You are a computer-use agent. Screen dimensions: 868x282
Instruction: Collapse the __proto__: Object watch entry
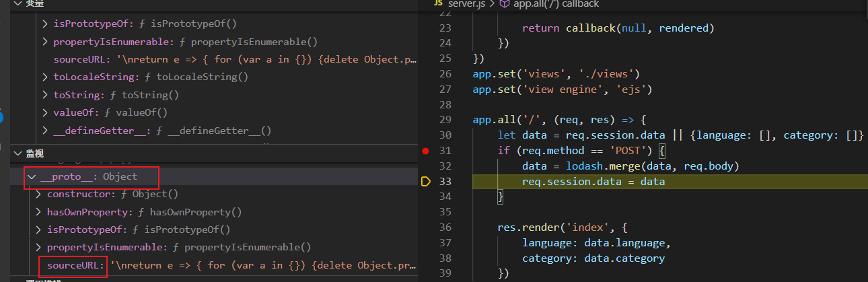click(32, 176)
